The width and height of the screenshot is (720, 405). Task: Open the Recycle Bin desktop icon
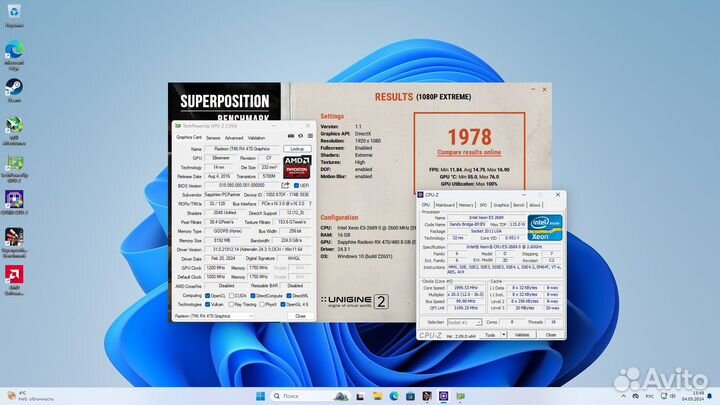point(14,15)
